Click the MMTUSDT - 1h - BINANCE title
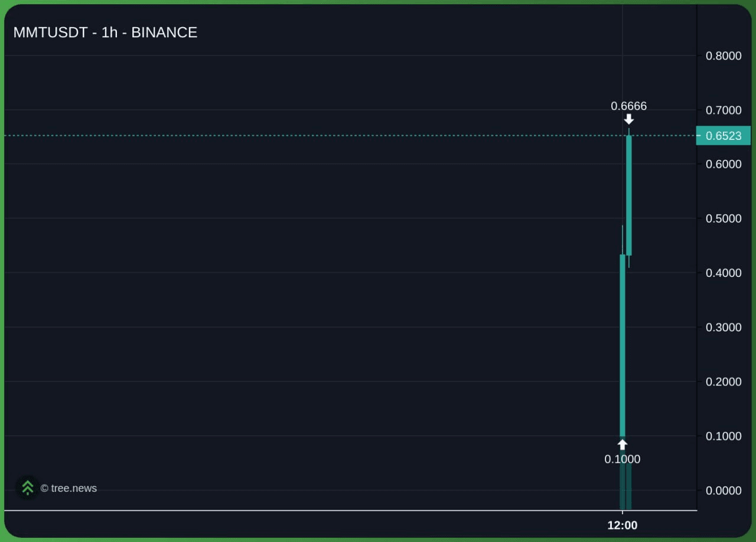 (105, 32)
